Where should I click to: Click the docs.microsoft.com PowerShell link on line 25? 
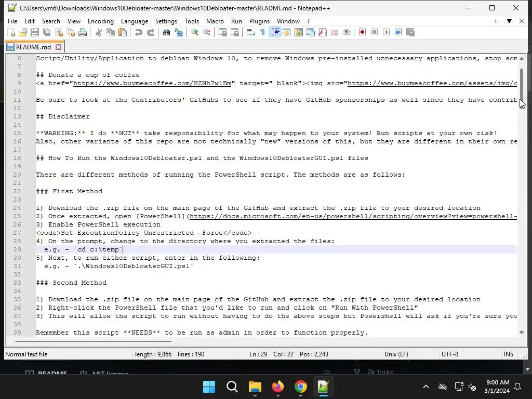[353, 216]
